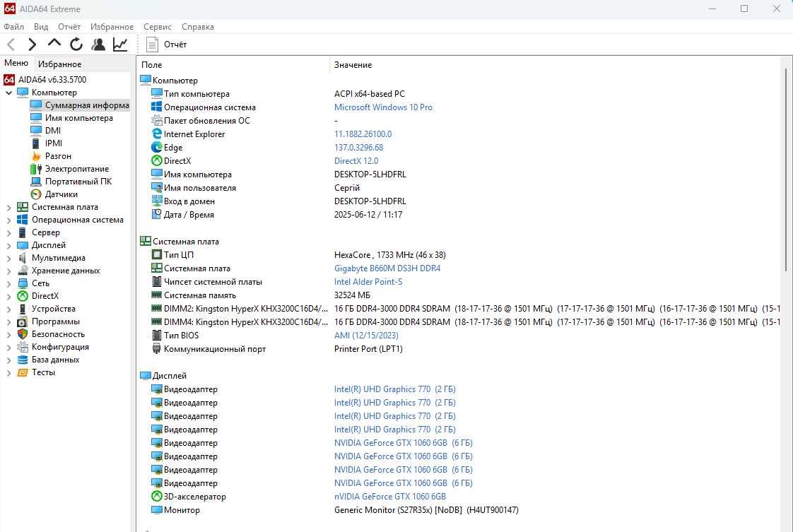Click the 3D-акселератор icon in report
Image resolution: width=793 pixels, height=532 pixels.
(x=157, y=496)
